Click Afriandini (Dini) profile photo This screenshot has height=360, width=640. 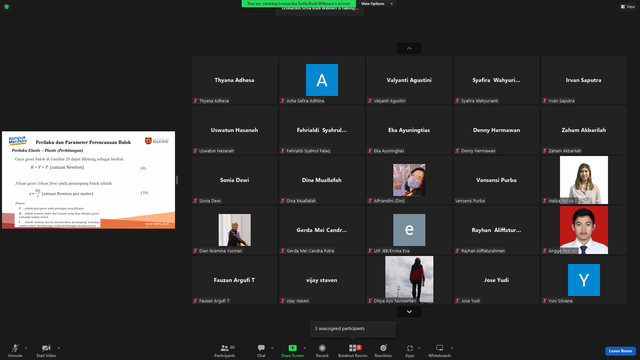pos(409,180)
